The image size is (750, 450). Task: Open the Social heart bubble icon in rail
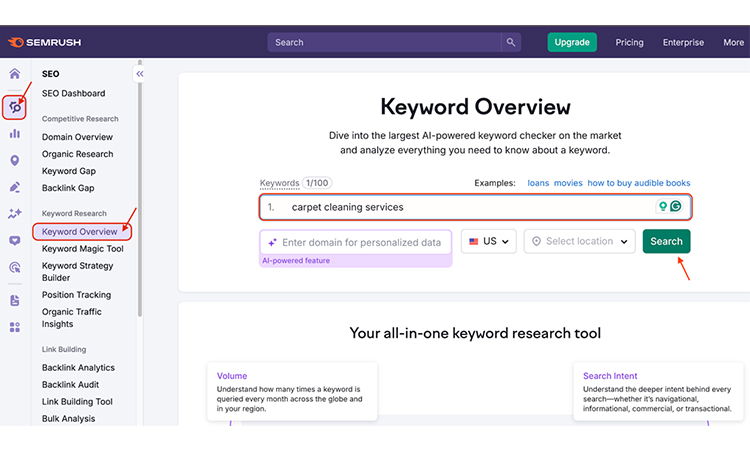15,241
